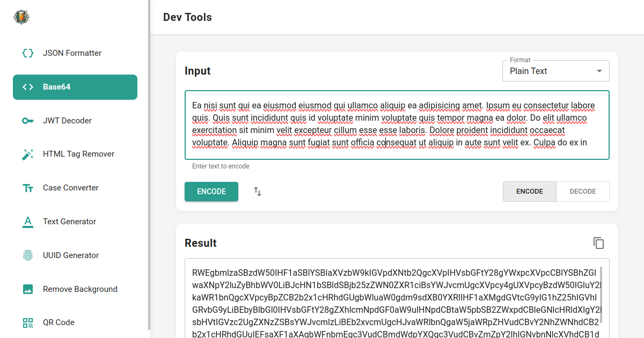Viewport: 644px width, 338px height.
Task: Click the Dev Tools header title
Action: pyautogui.click(x=187, y=17)
